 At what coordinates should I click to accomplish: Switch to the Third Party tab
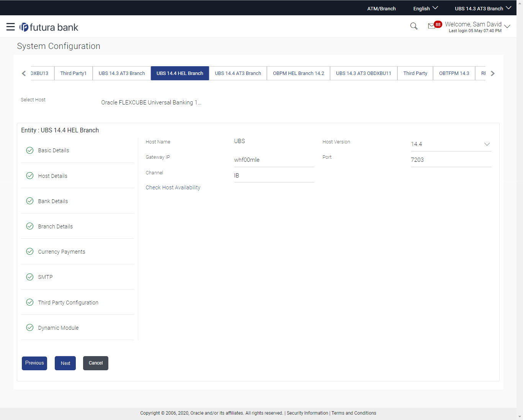pyautogui.click(x=415, y=73)
